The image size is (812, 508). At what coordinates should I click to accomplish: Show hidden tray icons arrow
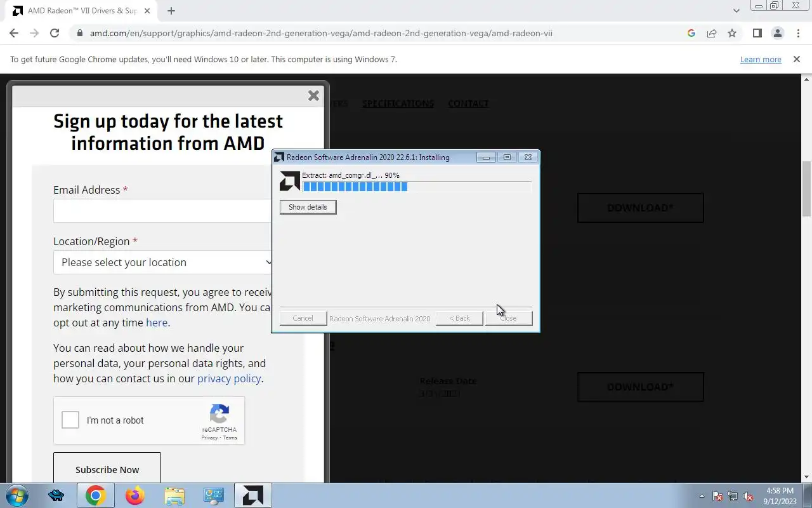click(702, 497)
